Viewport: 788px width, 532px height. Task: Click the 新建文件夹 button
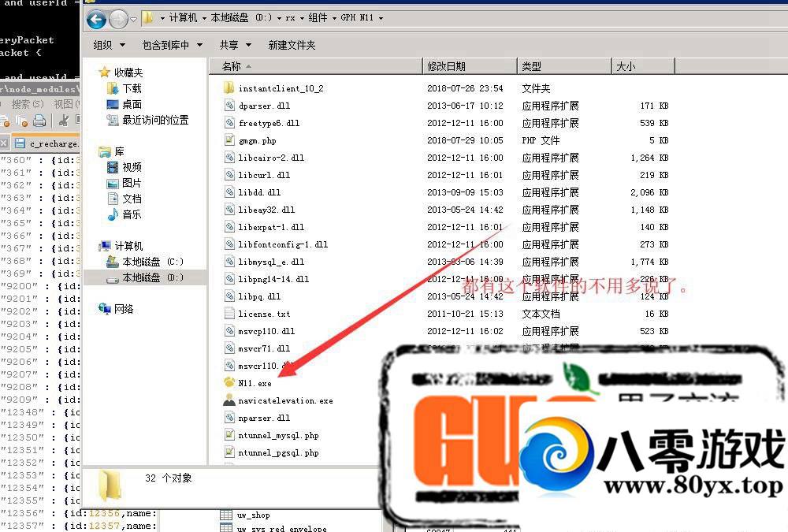coord(292,45)
